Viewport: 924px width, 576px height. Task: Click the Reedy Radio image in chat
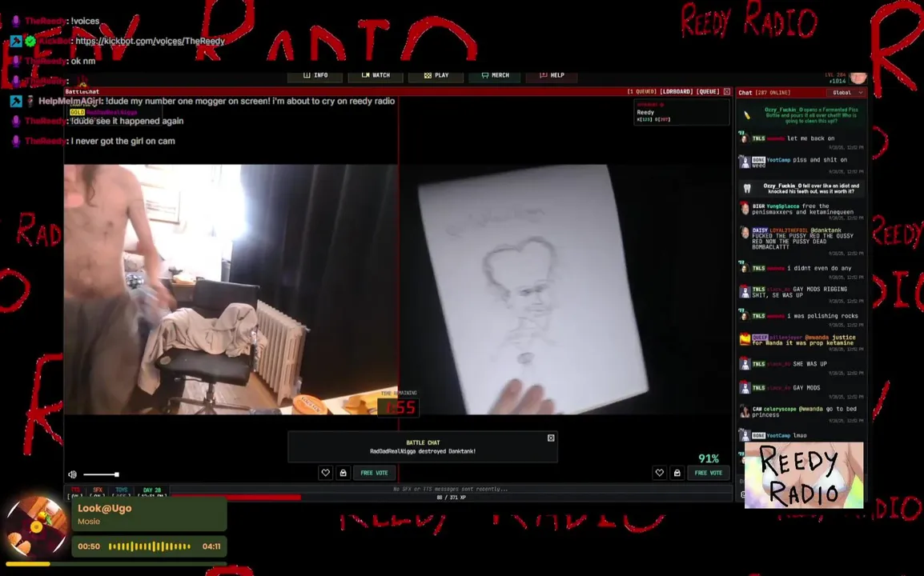point(804,475)
